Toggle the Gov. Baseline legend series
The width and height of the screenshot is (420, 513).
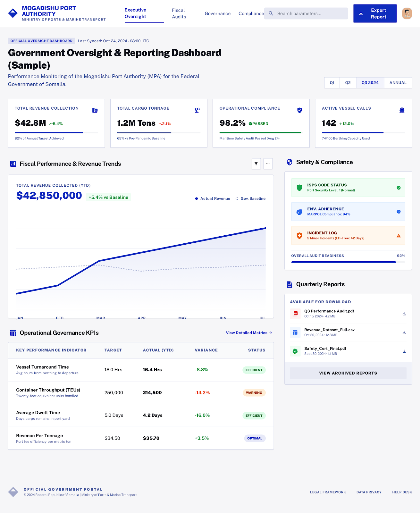coord(250,199)
